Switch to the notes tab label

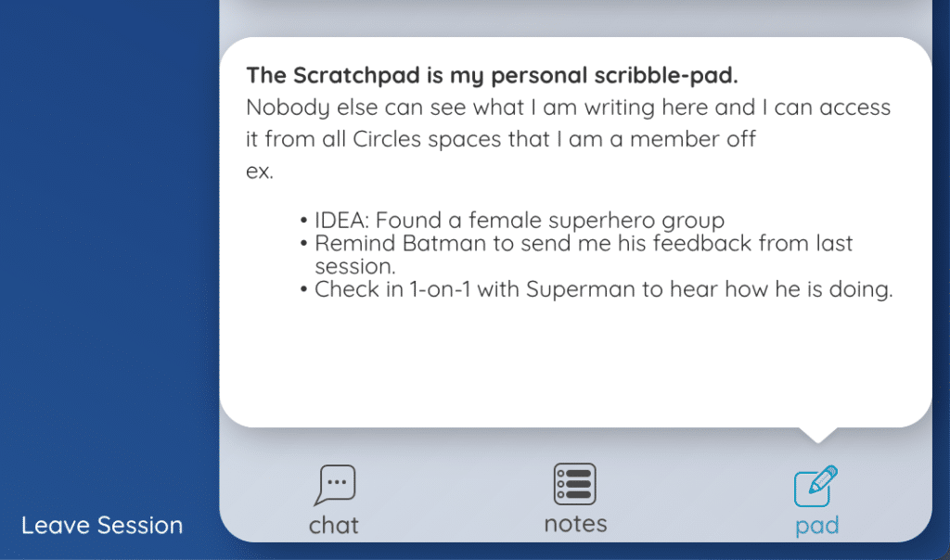pos(575,524)
